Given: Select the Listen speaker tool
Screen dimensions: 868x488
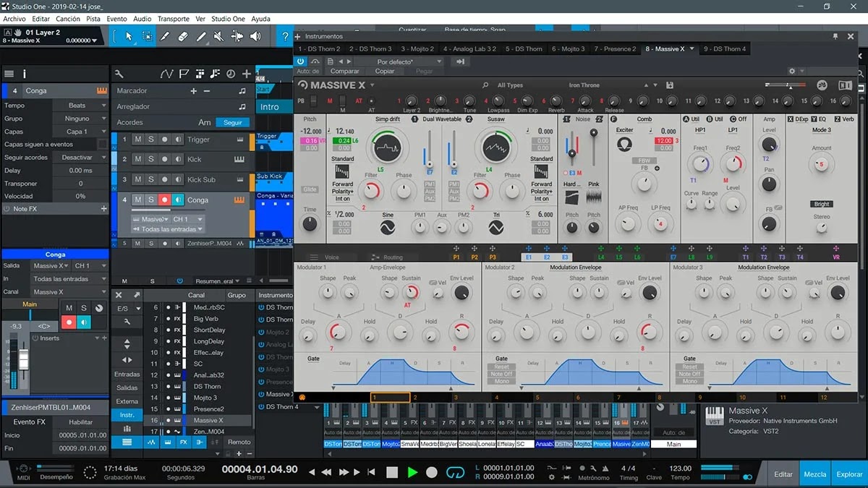Looking at the screenshot, I should (255, 35).
